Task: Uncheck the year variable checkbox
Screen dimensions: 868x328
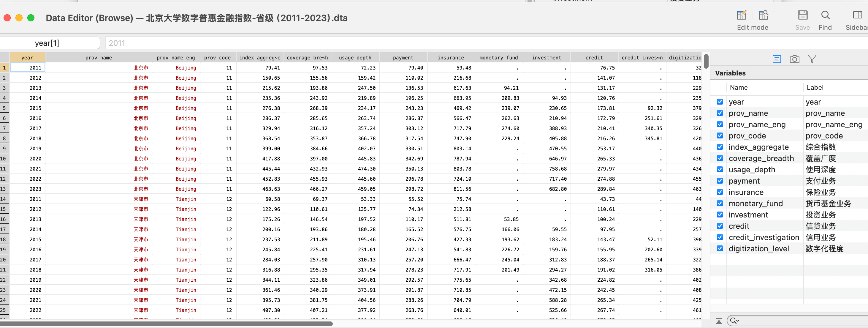Action: (x=720, y=102)
